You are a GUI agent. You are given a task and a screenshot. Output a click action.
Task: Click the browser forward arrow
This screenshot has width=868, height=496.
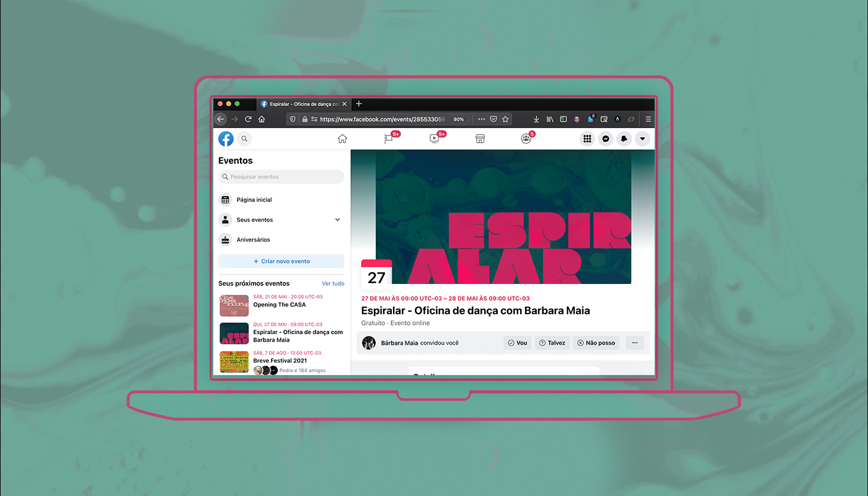[x=234, y=119]
